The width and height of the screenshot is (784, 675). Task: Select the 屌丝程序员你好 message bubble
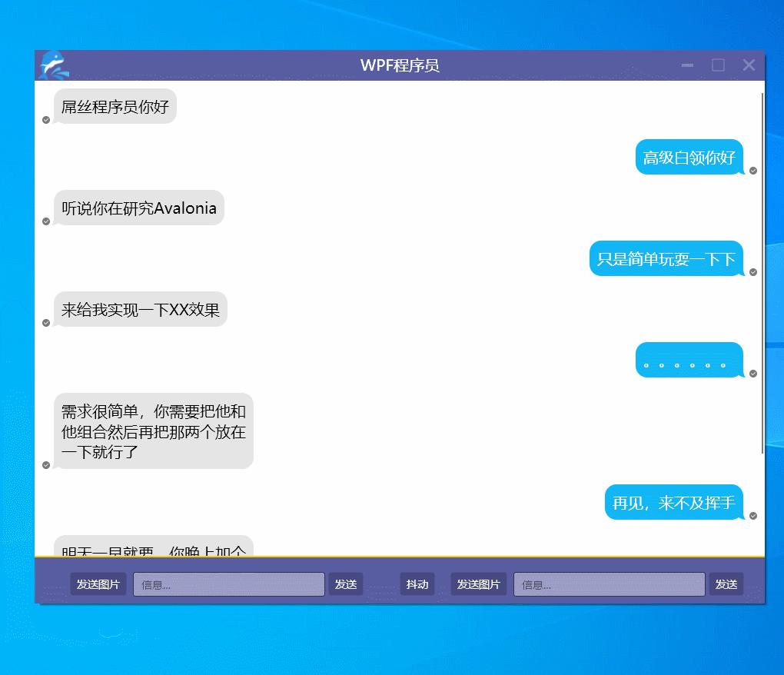click(x=115, y=107)
